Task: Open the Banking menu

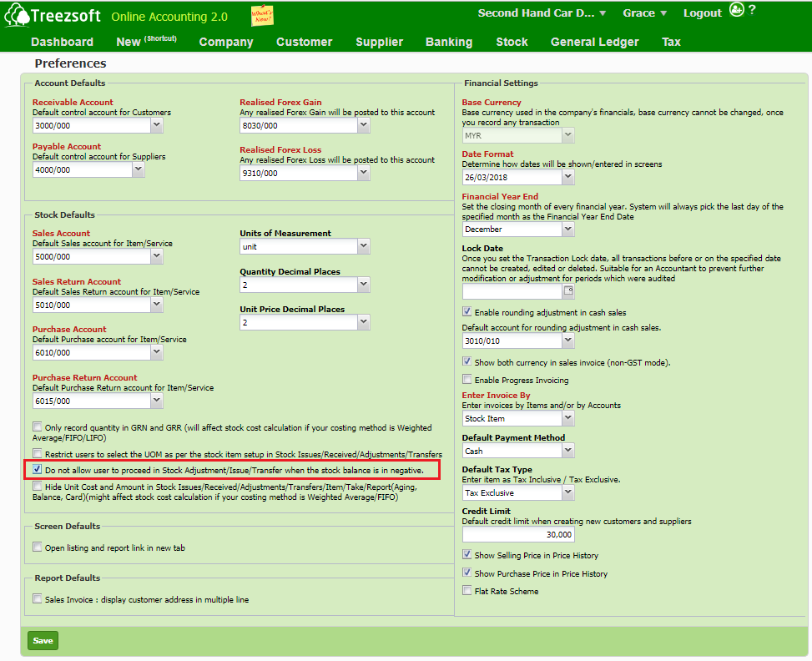Action: 448,42
